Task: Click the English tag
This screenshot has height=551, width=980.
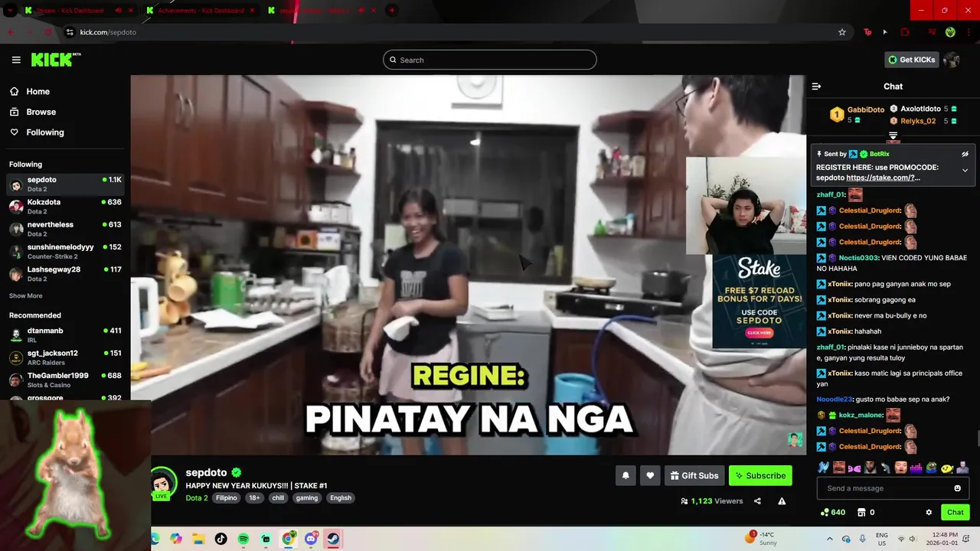Action: coord(341,497)
